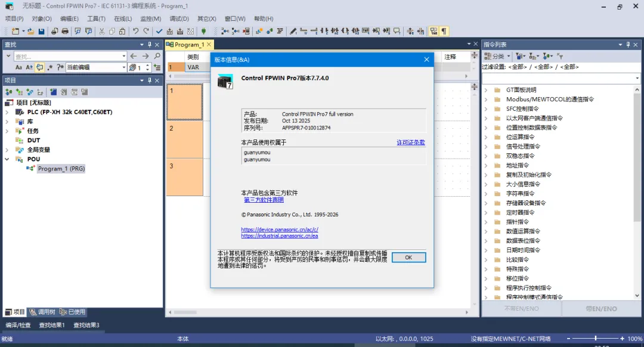The image size is (644, 347).
Task: Open the 在线(L) menu
Action: (x=123, y=18)
